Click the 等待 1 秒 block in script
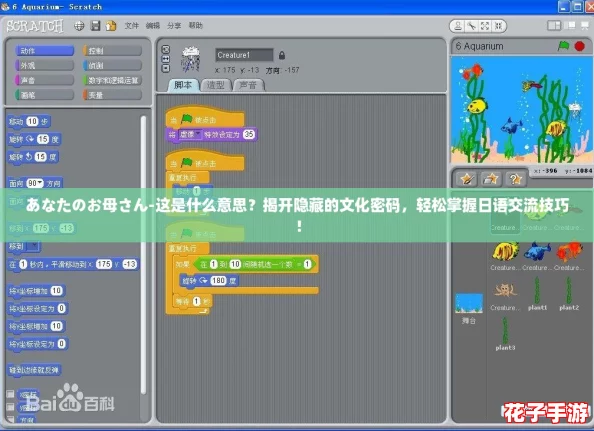This screenshot has height=431, width=594. (x=193, y=302)
